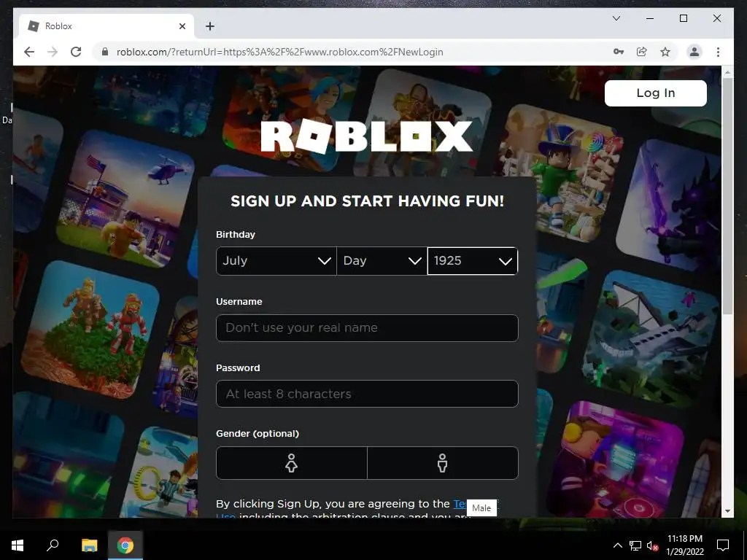Screen dimensions: 747x560
Task: Open File Explorer from the taskbar
Action: (x=89, y=545)
